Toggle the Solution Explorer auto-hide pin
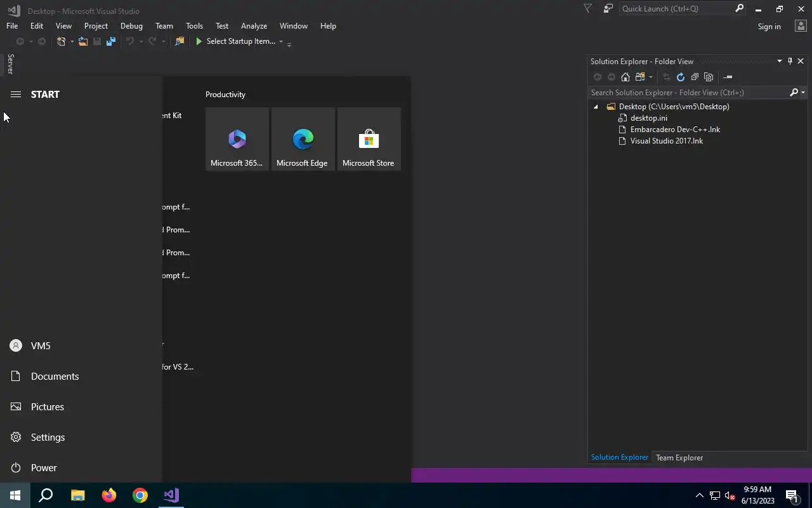 point(790,61)
